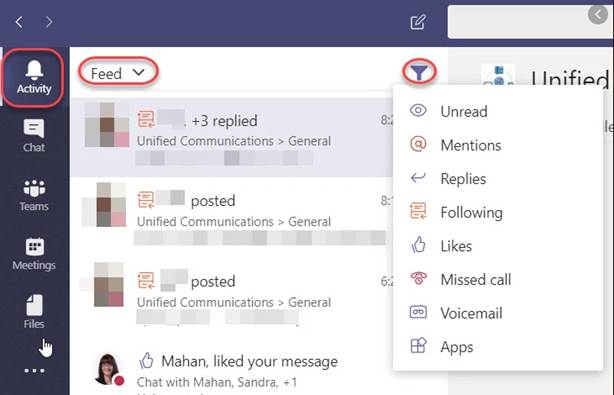Navigate back with the left arrow
Image resolution: width=614 pixels, height=395 pixels.
(19, 22)
